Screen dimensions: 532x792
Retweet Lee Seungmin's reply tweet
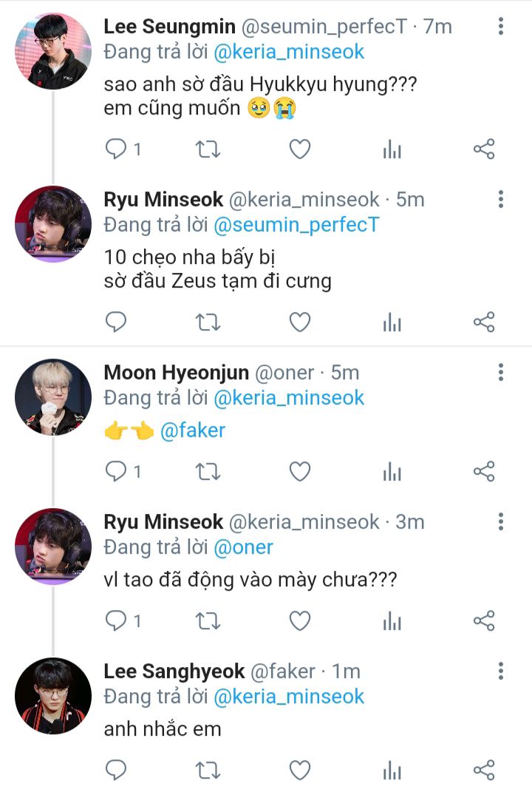pyautogui.click(x=208, y=149)
